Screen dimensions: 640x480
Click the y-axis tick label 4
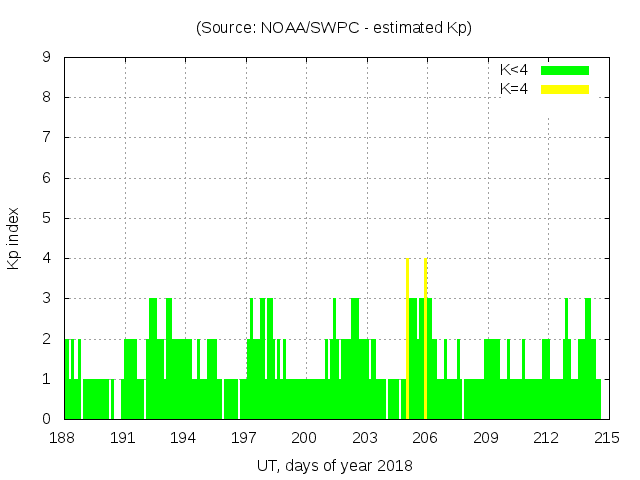click(x=46, y=259)
